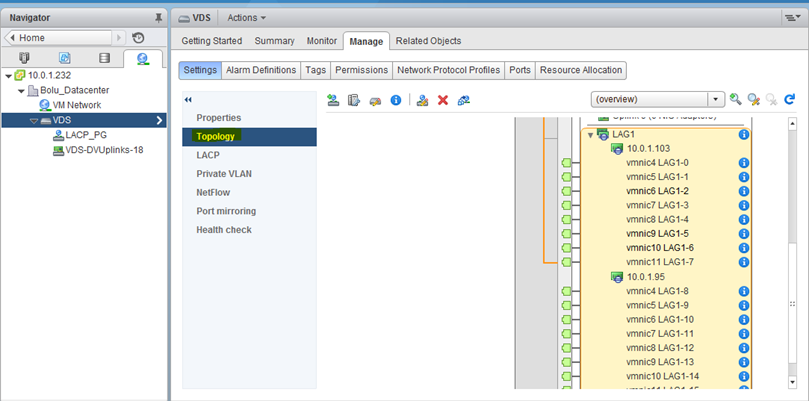This screenshot has height=401, width=809.
Task: Open the Storage navigator tab
Action: [104, 58]
